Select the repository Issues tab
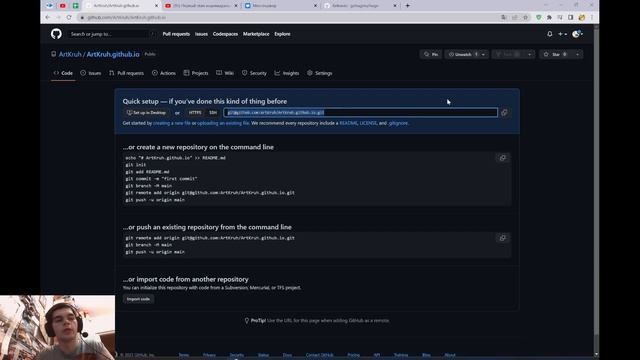The height and width of the screenshot is (360, 640). (91, 73)
